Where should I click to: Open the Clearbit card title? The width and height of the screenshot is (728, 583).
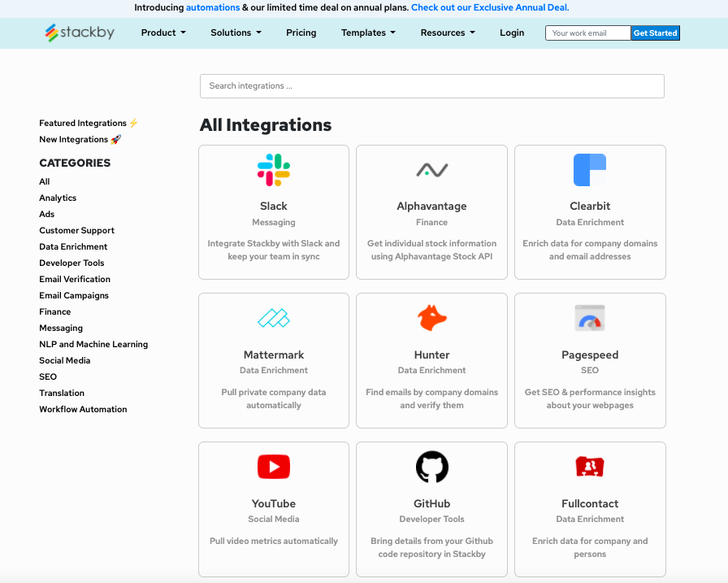click(590, 206)
